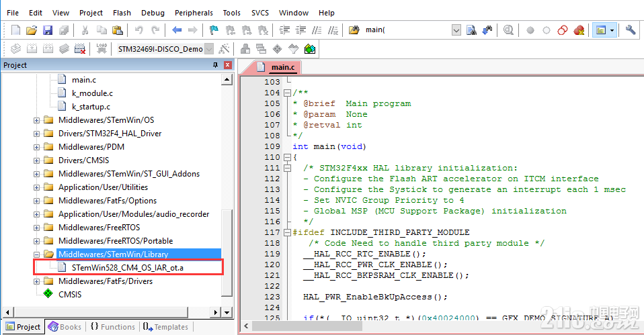This screenshot has width=644, height=335.
Task: Click the main( search input field
Action: (408, 30)
